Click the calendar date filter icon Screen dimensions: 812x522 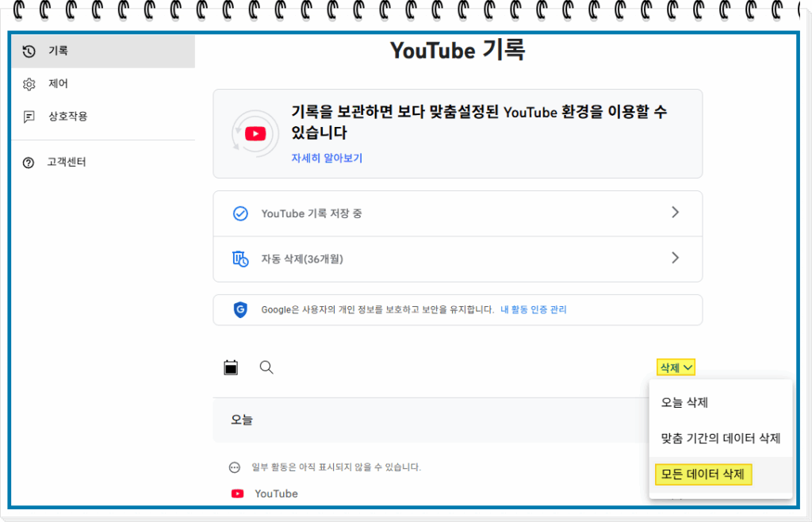click(x=231, y=367)
